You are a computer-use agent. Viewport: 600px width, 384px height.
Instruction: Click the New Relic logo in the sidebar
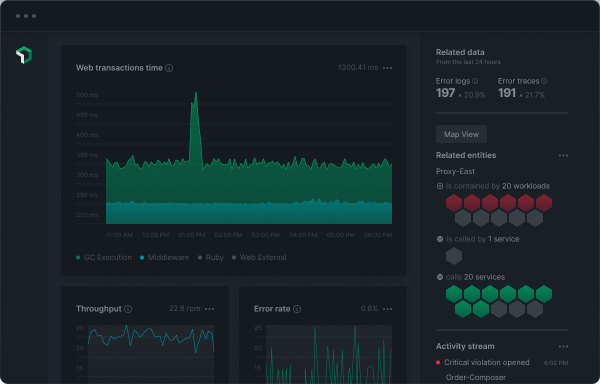click(x=24, y=55)
